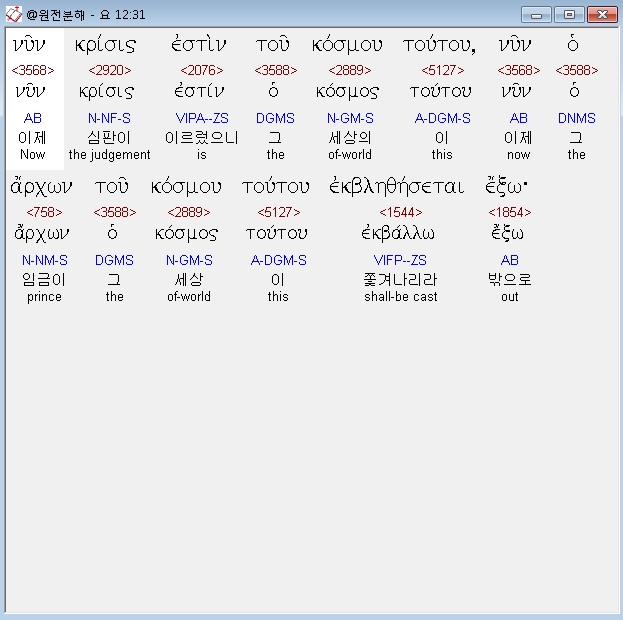Minimize the 원전분해 window
623x620 pixels.
[536, 15]
